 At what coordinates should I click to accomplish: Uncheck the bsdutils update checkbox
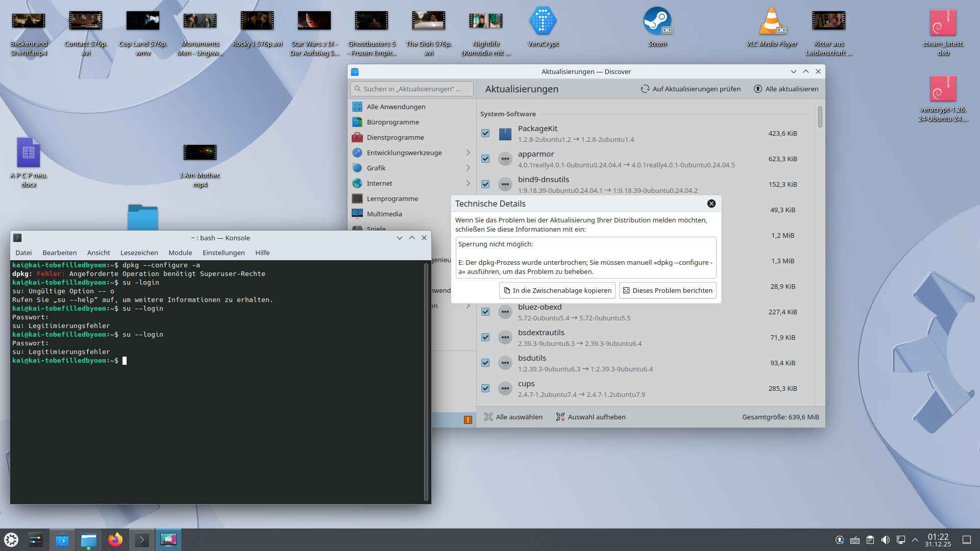click(x=485, y=363)
